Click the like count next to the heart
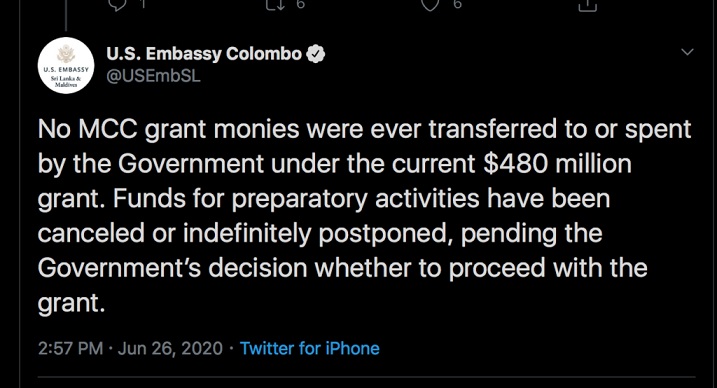Viewport: 717px width, 388px height. (x=457, y=4)
